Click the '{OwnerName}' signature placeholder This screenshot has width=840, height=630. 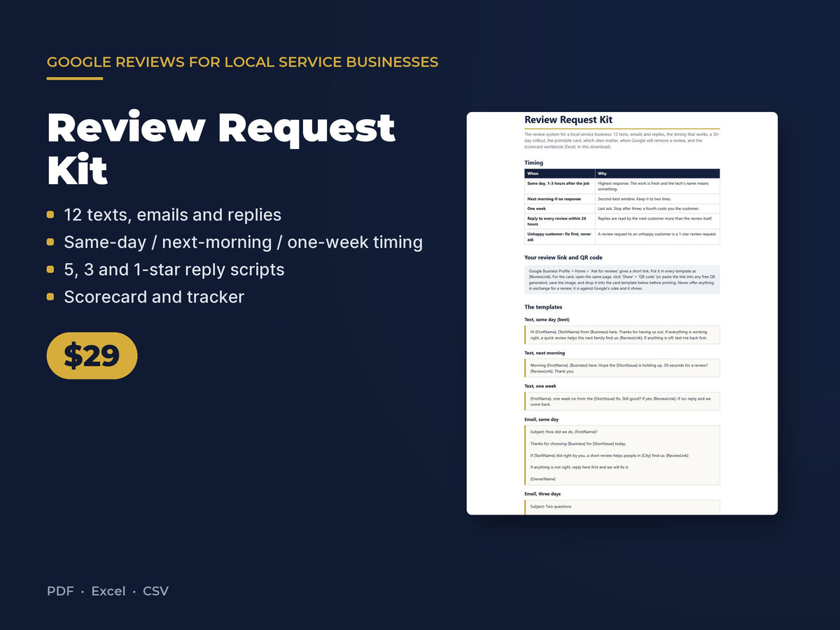point(543,479)
